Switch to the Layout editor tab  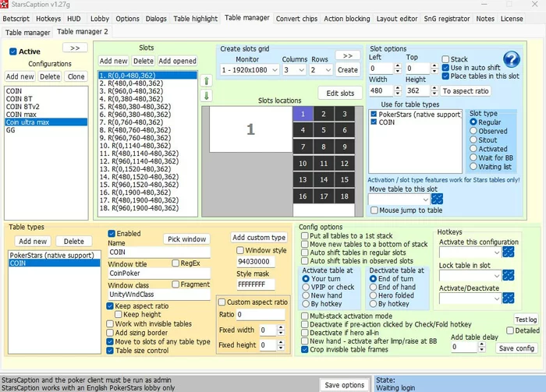[398, 18]
